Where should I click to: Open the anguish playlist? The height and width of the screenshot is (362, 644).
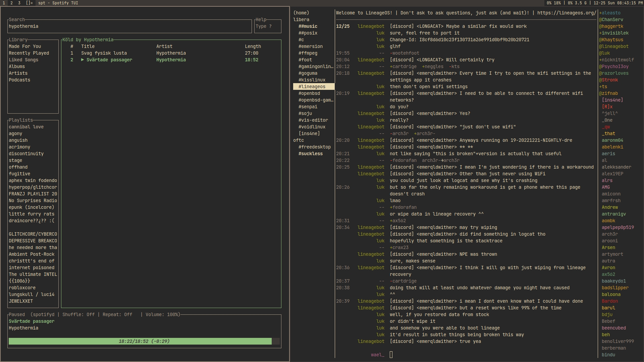tap(18, 140)
